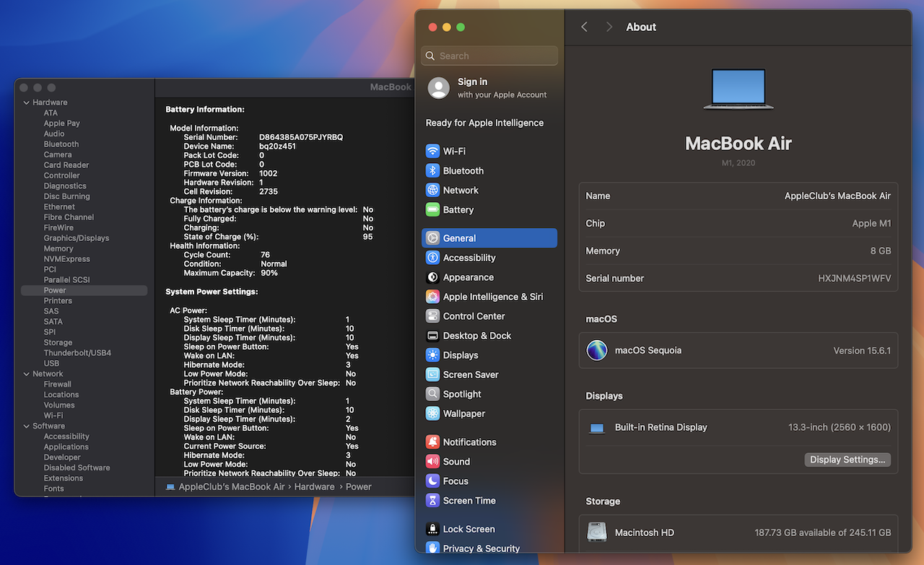Image resolution: width=924 pixels, height=565 pixels.
Task: Collapse the Network disclosure triangle
Action: (27, 374)
